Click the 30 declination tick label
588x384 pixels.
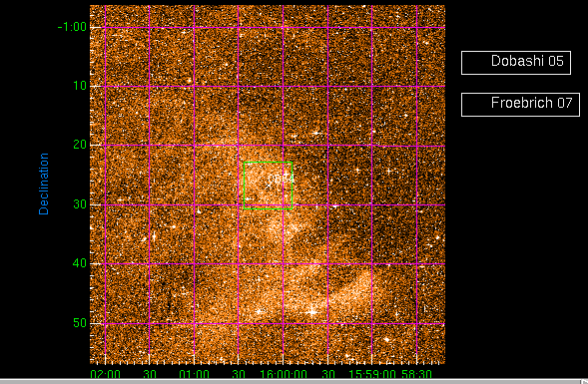click(80, 204)
